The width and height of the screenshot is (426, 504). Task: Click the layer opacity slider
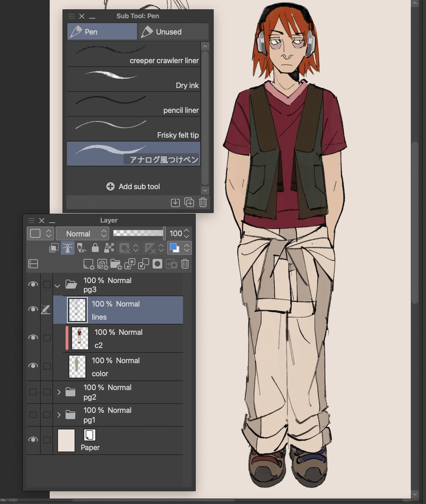(139, 233)
